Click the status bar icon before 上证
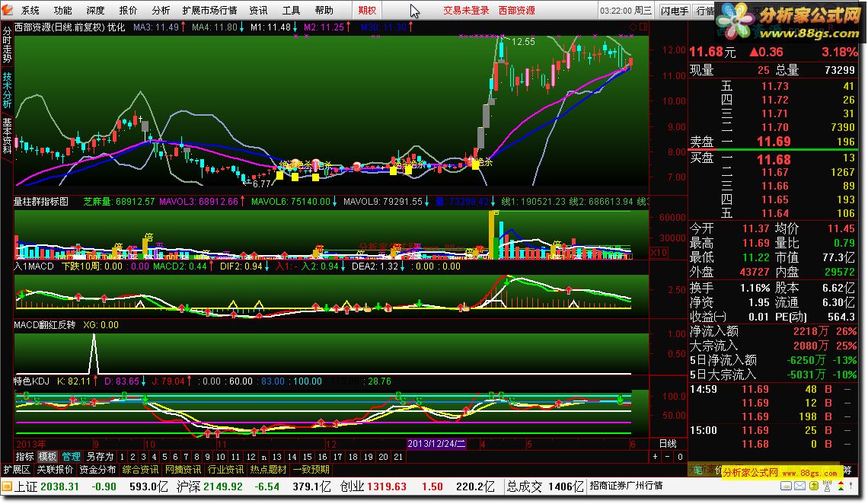Image resolution: width=868 pixels, height=504 pixels. [7, 486]
